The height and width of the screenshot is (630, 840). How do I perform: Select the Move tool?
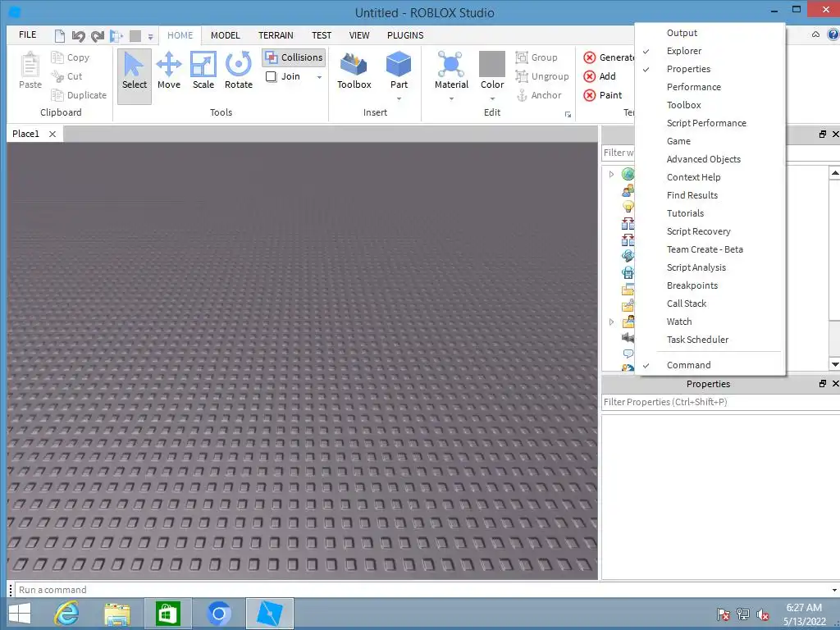pyautogui.click(x=169, y=71)
